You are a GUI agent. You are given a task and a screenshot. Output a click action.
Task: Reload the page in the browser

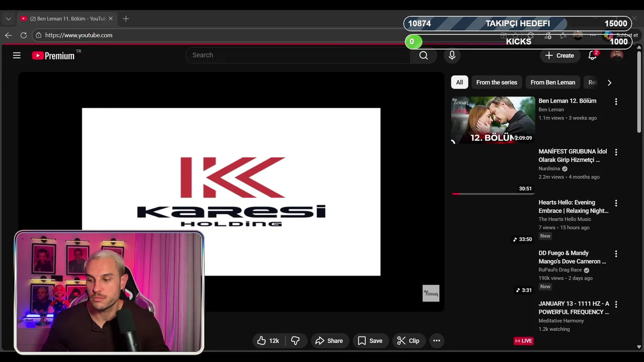click(x=24, y=35)
